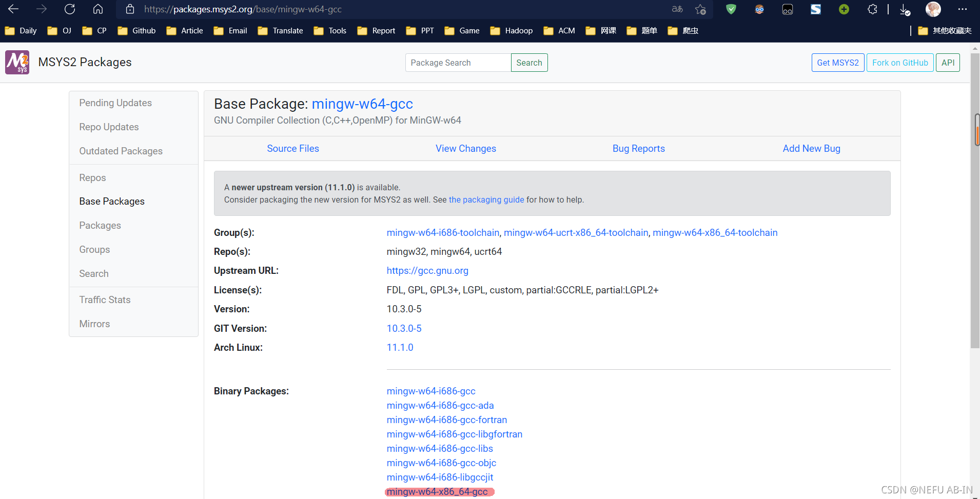Open mingw-w64-i686-gcc-libs package
980x499 pixels.
(440, 449)
